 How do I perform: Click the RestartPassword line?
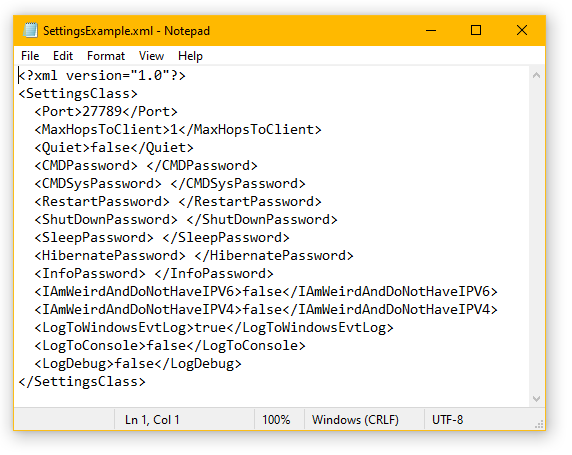178,202
